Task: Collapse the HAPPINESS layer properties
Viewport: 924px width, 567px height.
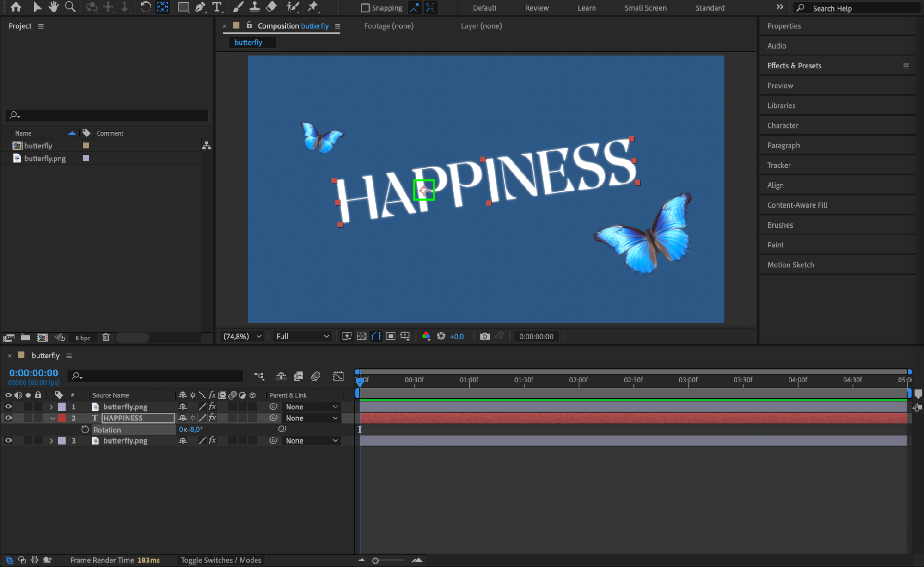Action: (52, 418)
